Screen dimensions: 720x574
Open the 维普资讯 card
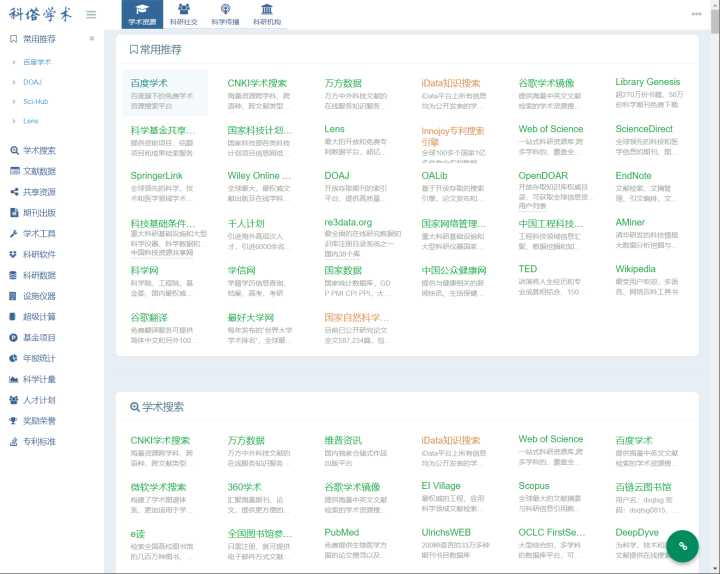click(x=359, y=451)
